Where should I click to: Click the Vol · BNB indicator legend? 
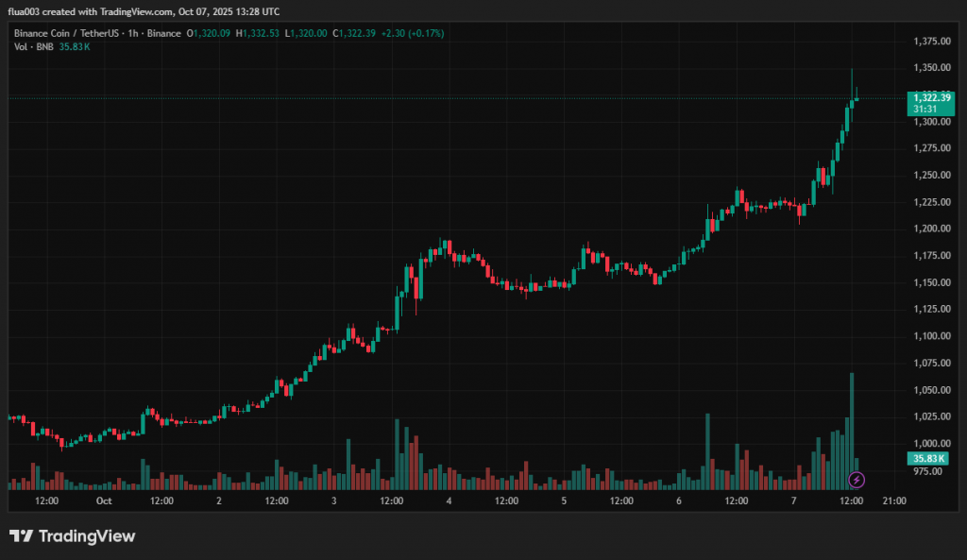click(34, 46)
